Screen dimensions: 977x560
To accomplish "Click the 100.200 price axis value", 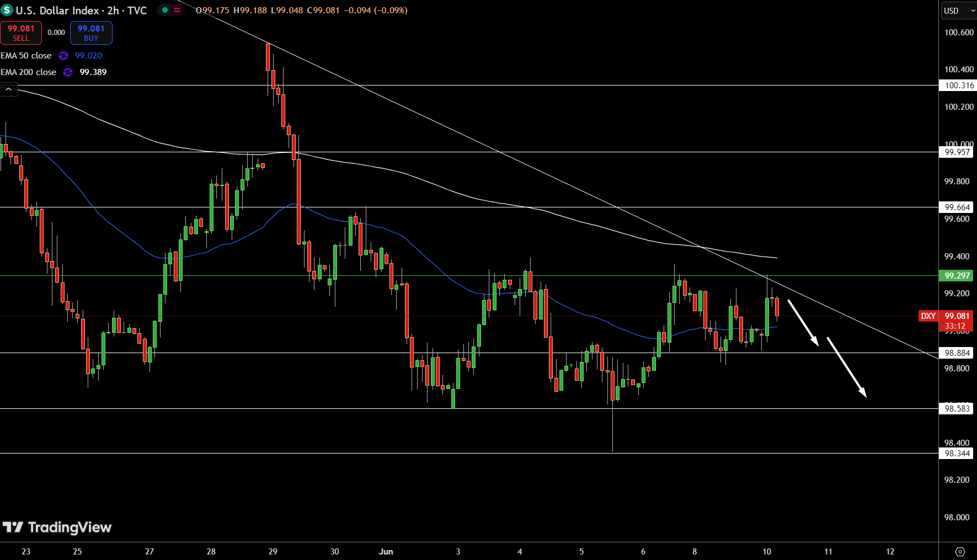I will pos(959,107).
